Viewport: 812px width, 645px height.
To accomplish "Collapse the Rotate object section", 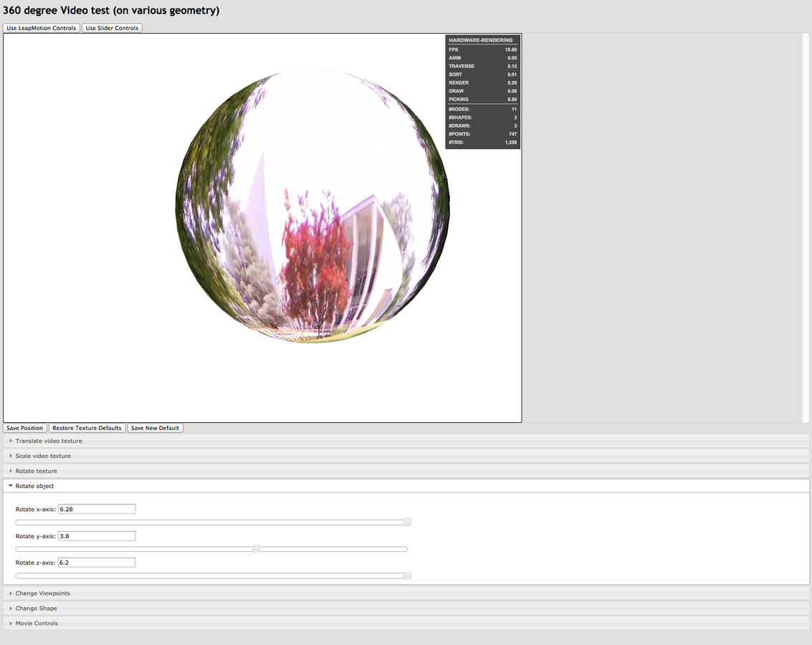I will point(34,486).
